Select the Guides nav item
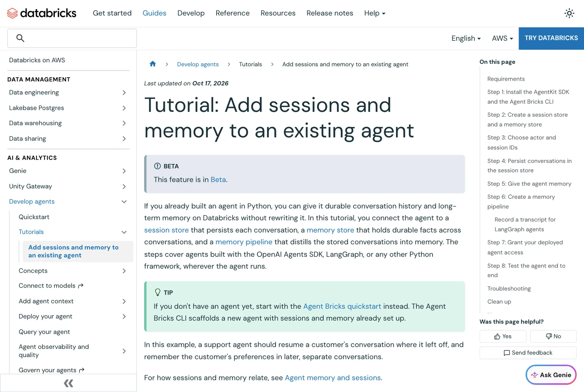Viewport: 584px width, 392px height. point(154,13)
